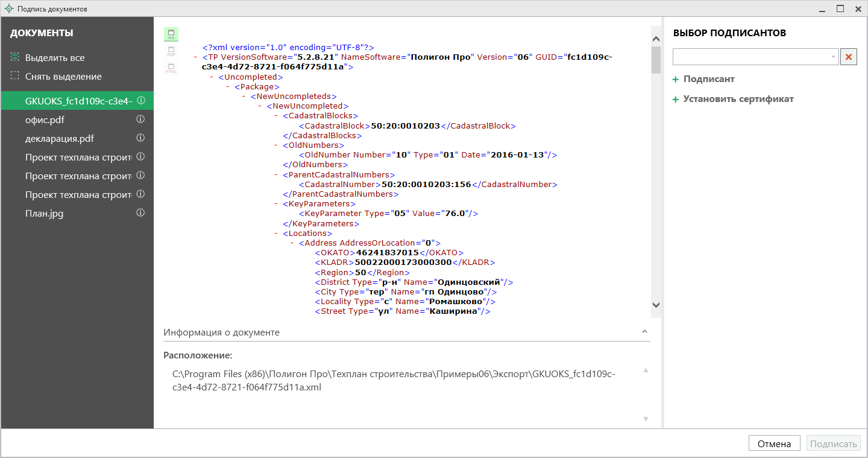This screenshot has height=458, width=868.
Task: Switch to HTML view mode icon
Action: (171, 68)
